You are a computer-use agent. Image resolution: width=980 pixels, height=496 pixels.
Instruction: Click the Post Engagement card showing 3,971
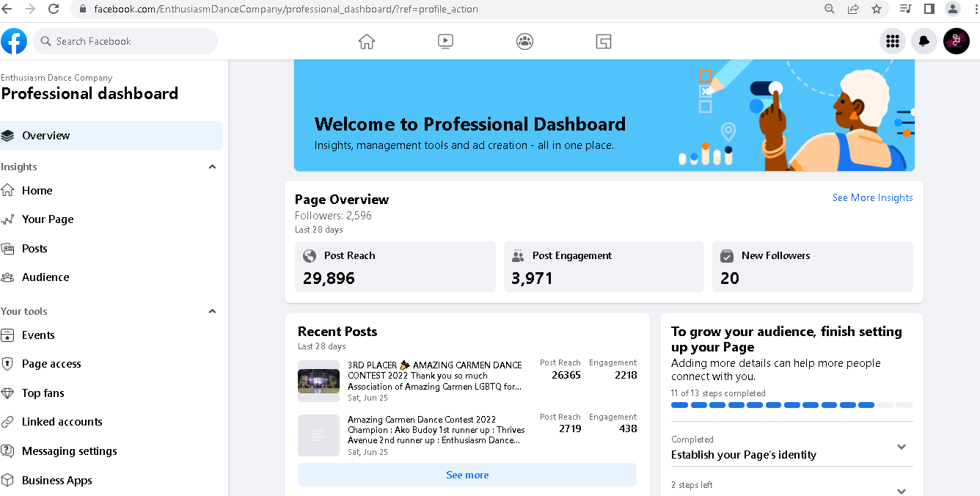604,267
